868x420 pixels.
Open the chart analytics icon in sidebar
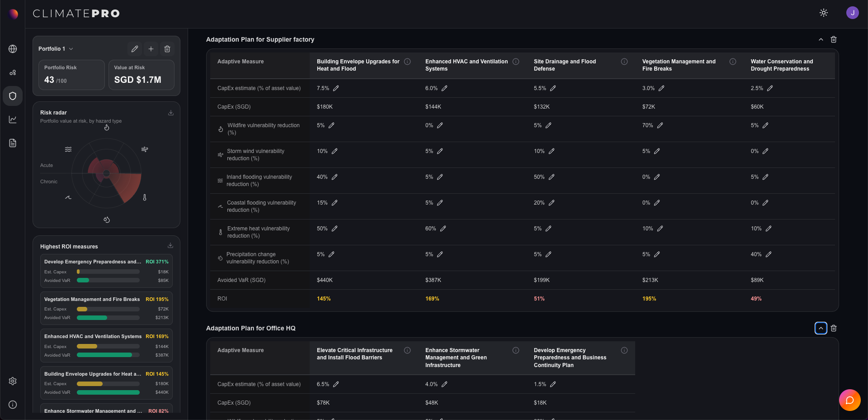[x=13, y=119]
